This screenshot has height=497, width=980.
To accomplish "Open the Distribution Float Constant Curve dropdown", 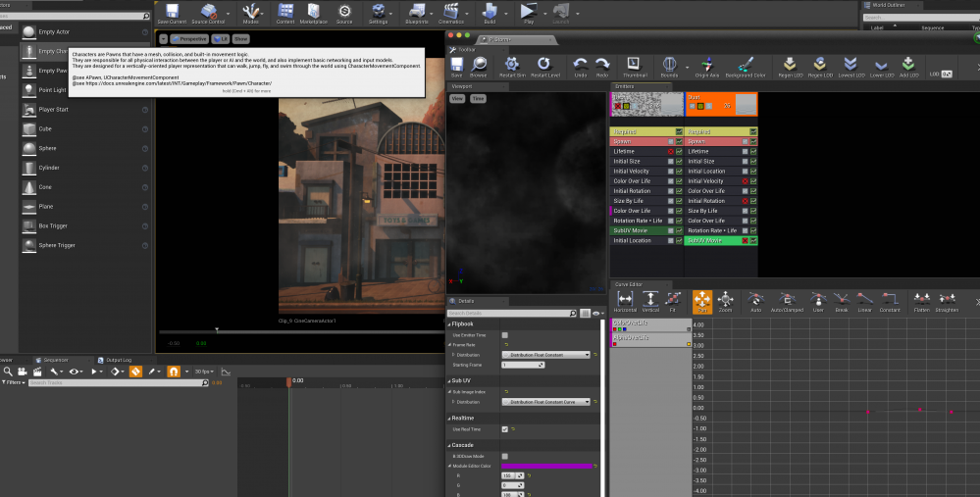I will [546, 402].
